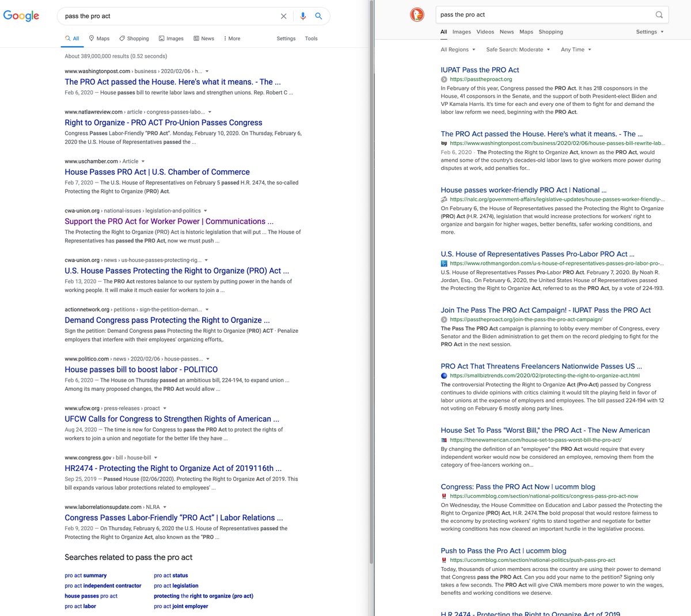
Task: Click favicon beside passtheproact.org first result
Action: (x=444, y=79)
